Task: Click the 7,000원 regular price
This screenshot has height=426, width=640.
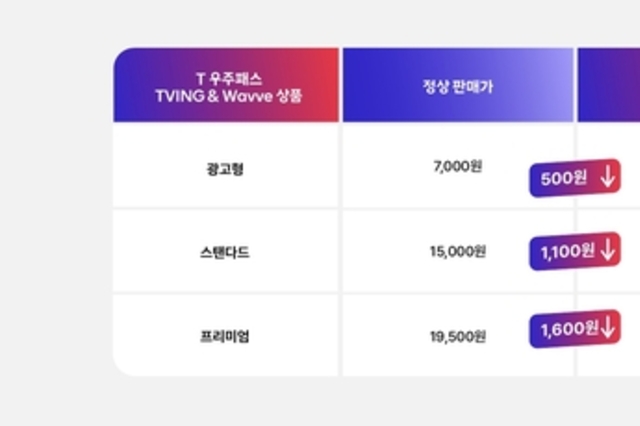Action: click(457, 167)
